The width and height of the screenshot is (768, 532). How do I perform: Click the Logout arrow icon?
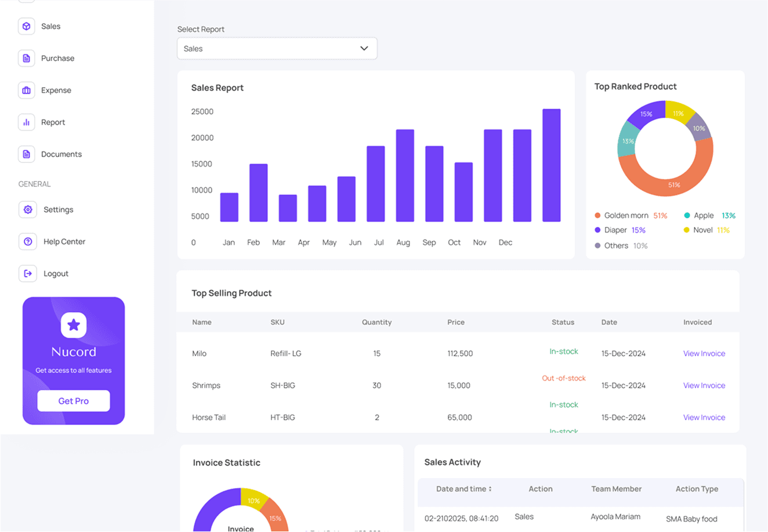[x=28, y=273]
